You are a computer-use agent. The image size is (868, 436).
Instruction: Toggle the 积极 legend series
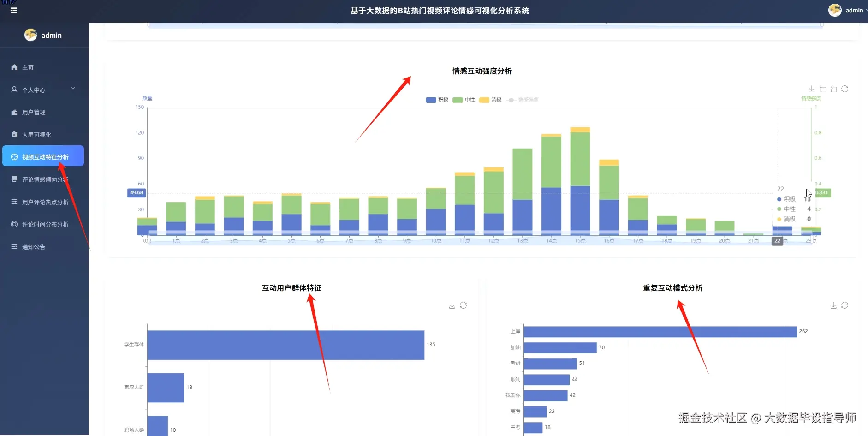coord(437,100)
